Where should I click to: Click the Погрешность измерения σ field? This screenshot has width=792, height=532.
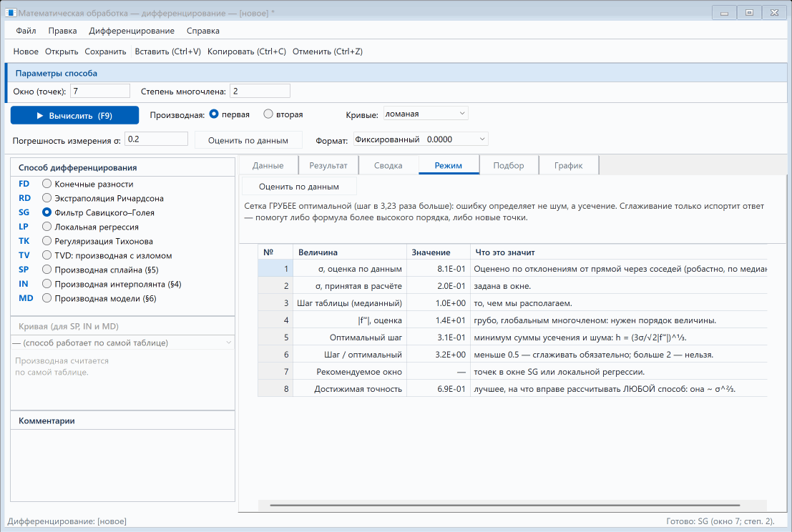(156, 139)
